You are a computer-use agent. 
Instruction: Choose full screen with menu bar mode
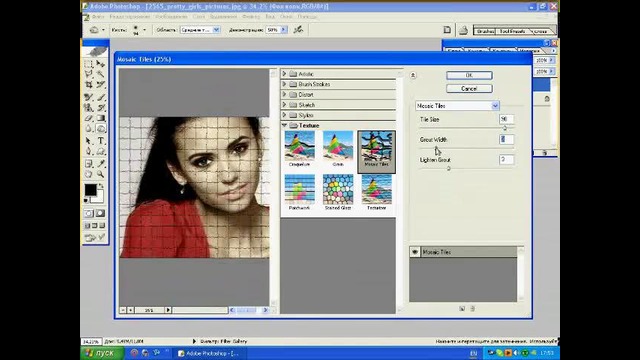[x=95, y=226]
